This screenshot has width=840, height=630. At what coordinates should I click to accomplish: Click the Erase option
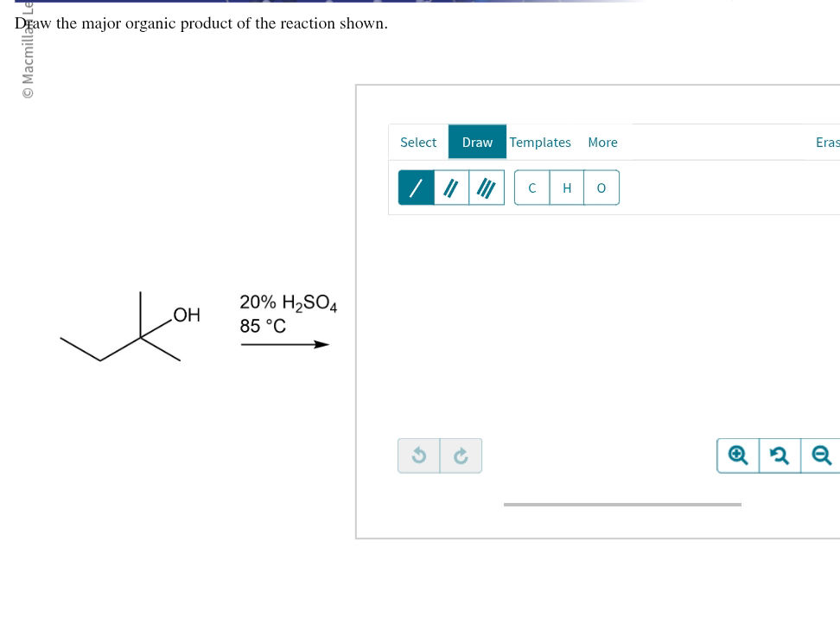point(826,142)
